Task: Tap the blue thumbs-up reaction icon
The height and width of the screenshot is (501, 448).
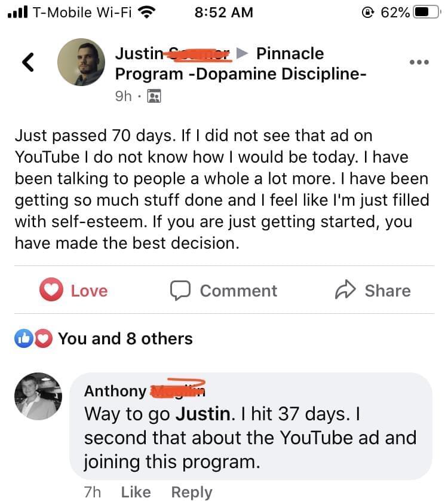Action: (23, 338)
